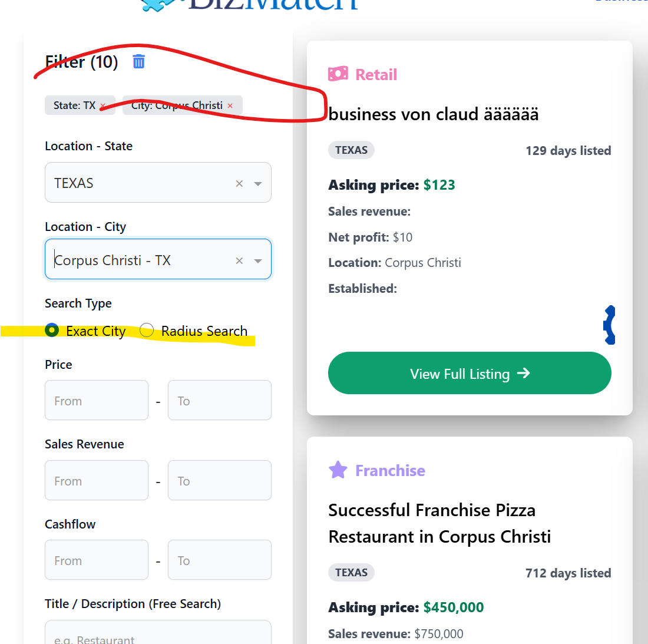Image resolution: width=648 pixels, height=644 pixels.
Task: Click the purple Franchise star icon
Action: point(338,470)
